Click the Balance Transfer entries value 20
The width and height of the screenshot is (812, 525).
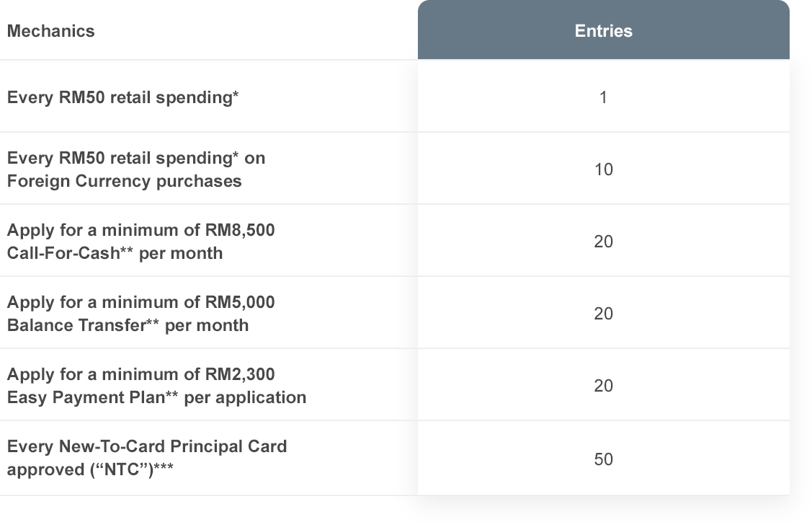pyautogui.click(x=603, y=314)
